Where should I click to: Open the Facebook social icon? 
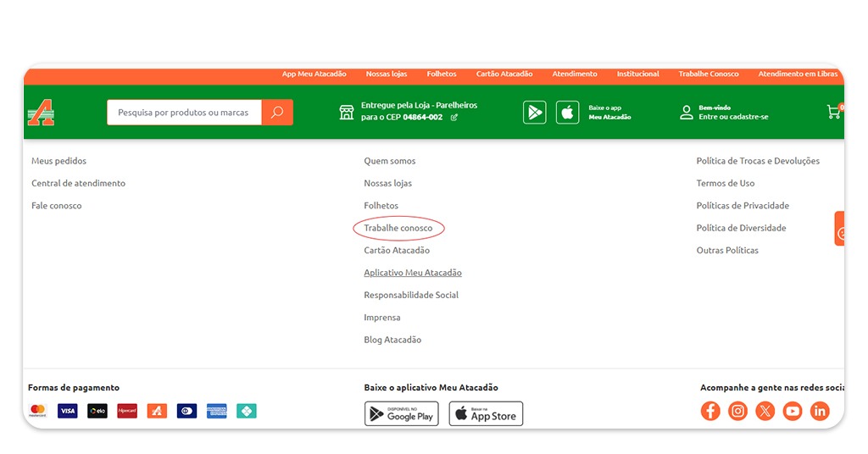coord(710,411)
